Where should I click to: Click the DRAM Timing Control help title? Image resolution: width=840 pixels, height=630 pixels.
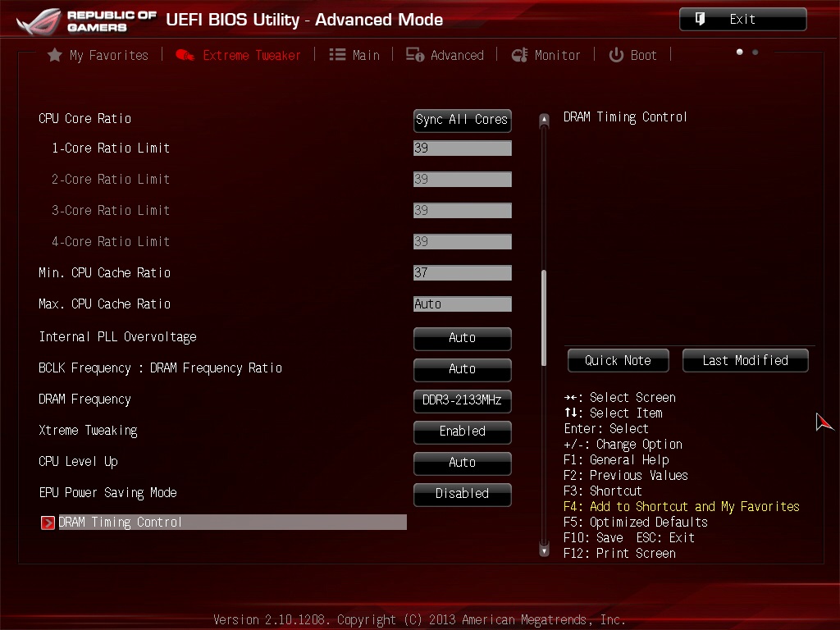[x=625, y=117]
